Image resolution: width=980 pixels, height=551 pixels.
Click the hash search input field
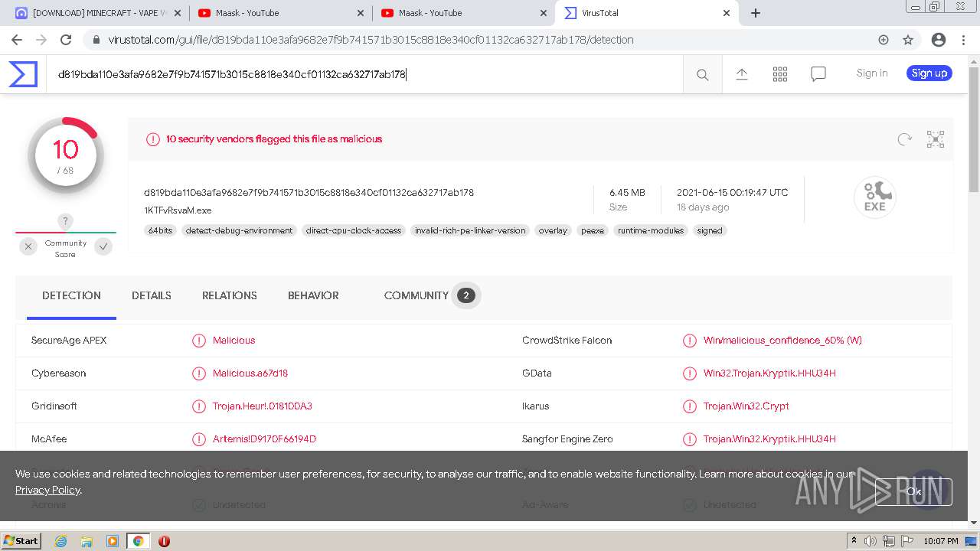[x=364, y=74]
